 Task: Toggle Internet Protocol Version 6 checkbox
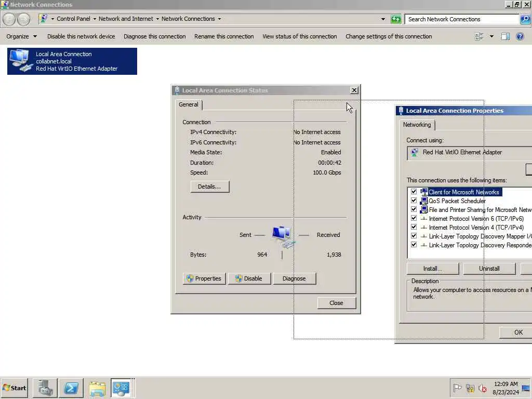414,218
